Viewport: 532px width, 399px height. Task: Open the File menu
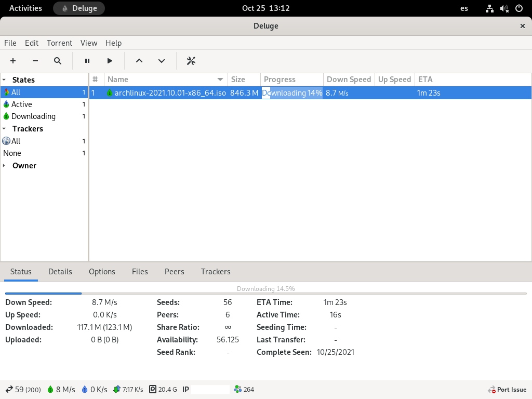pyautogui.click(x=10, y=43)
